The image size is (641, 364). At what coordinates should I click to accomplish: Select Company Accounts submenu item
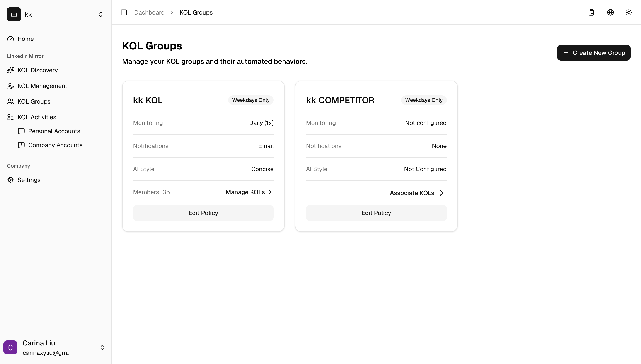pyautogui.click(x=55, y=145)
